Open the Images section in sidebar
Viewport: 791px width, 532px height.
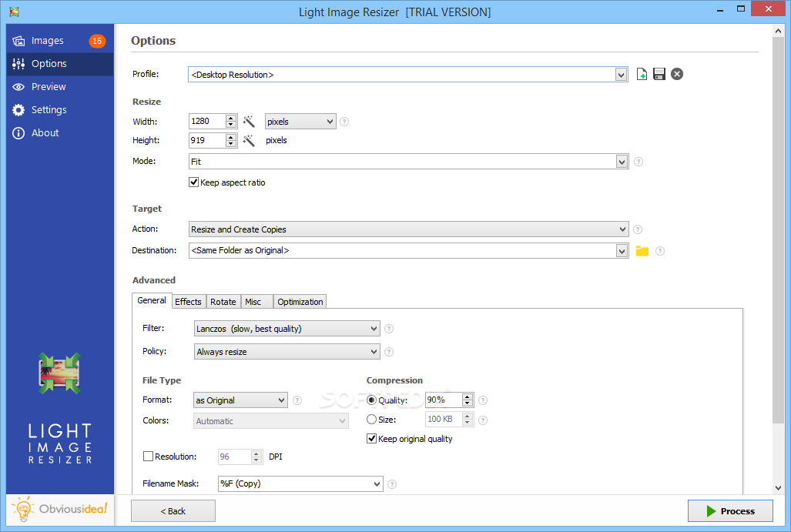tap(59, 40)
